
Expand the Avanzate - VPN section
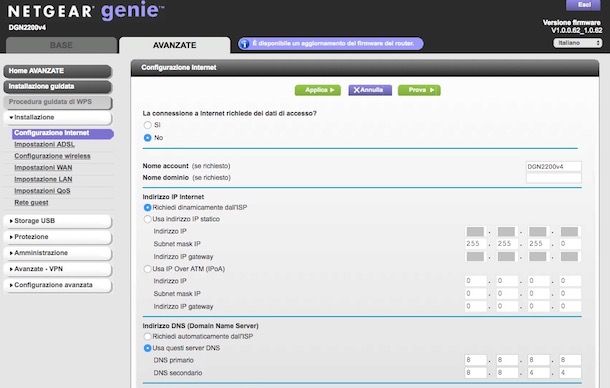pos(58,269)
